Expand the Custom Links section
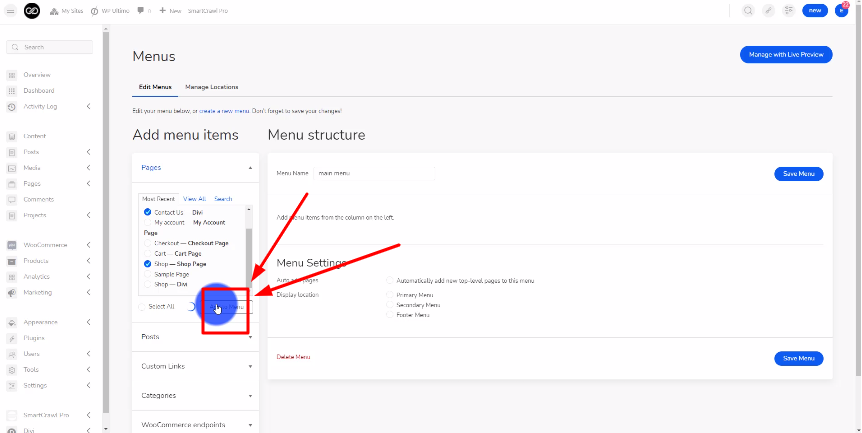This screenshot has width=862, height=433. (x=195, y=366)
